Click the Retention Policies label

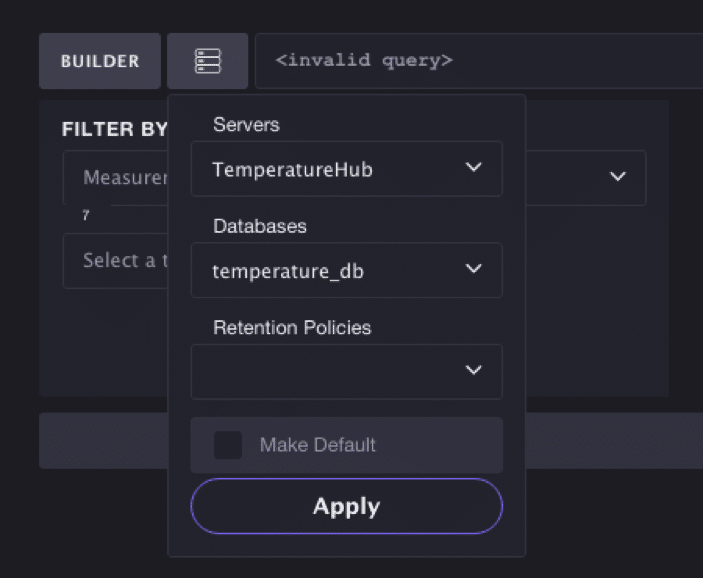pos(292,328)
